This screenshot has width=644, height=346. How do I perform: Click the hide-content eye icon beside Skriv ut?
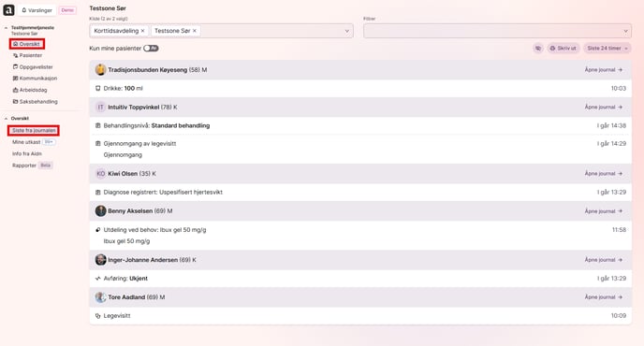click(538, 48)
